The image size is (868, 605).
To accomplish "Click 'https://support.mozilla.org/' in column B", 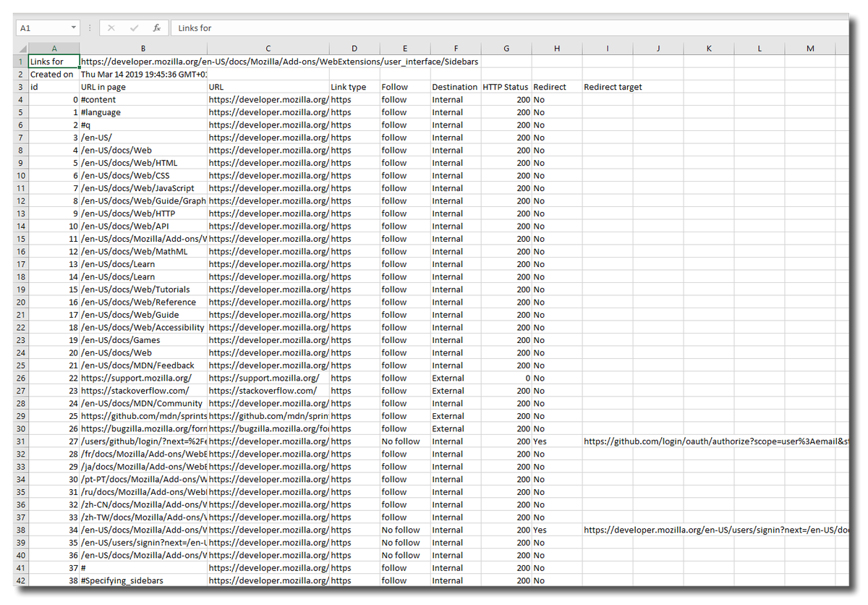I will point(143,378).
